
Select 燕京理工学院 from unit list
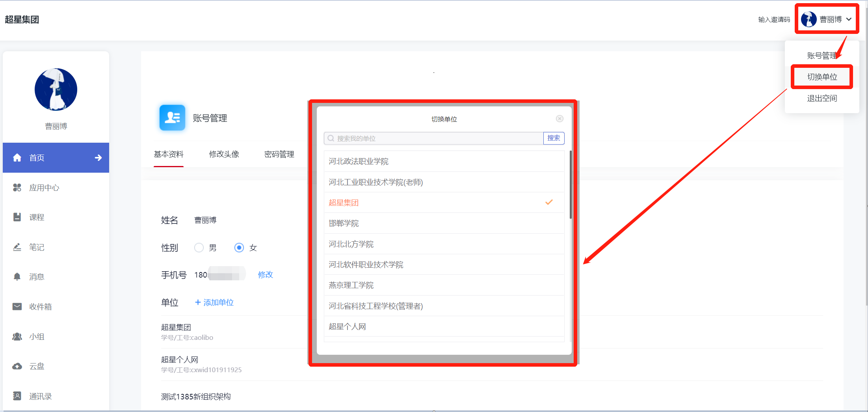[x=444, y=285]
